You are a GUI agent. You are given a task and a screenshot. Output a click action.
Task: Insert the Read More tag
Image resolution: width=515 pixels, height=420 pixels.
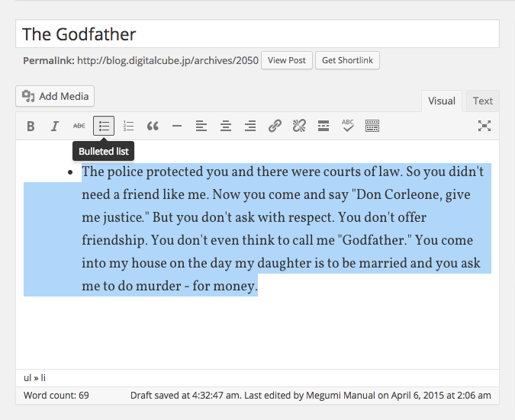323,127
